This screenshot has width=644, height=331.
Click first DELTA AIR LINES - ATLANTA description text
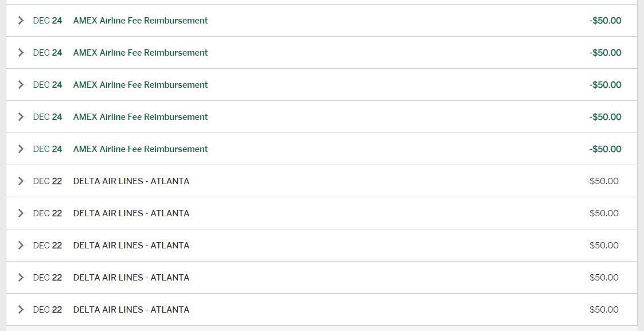click(131, 181)
